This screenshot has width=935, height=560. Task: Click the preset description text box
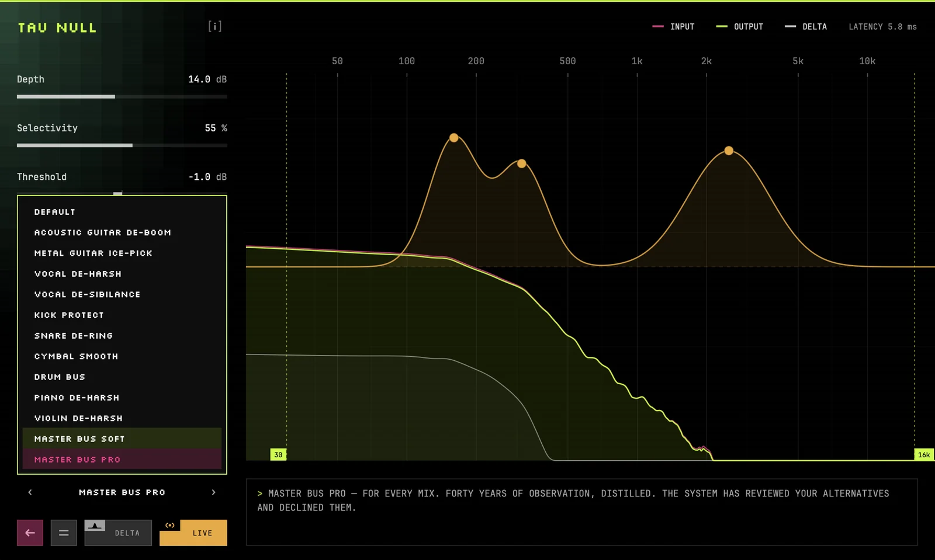pyautogui.click(x=581, y=512)
